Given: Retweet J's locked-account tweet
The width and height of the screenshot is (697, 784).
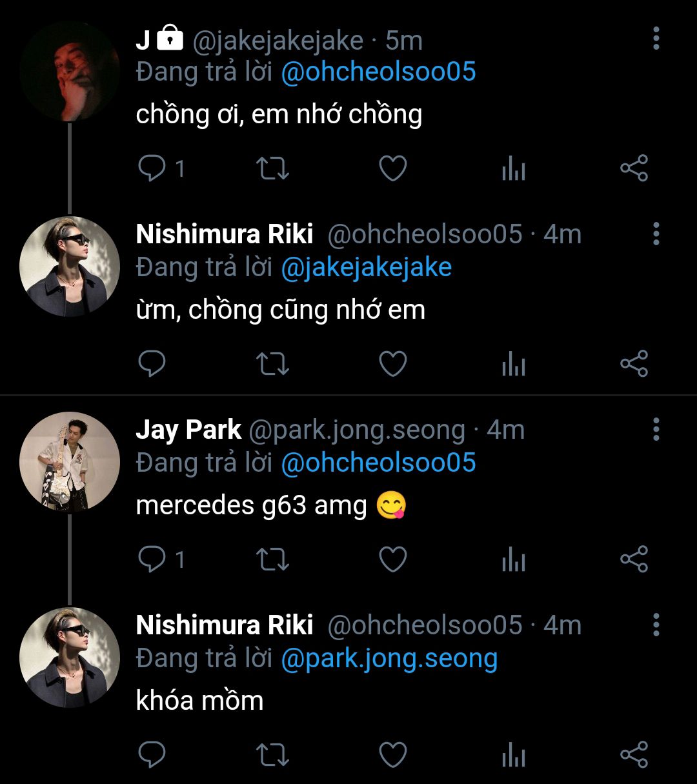Looking at the screenshot, I should click(x=272, y=168).
